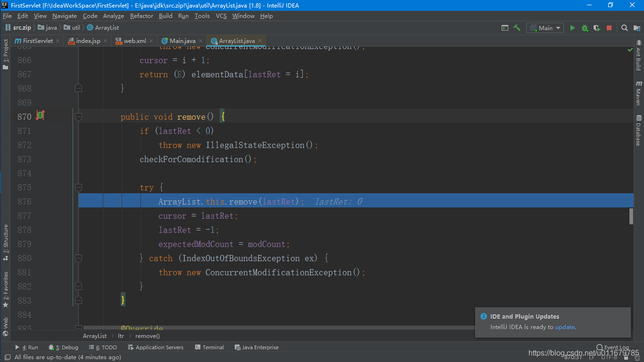Click line number 876 in gutter
The image size is (644, 362).
point(25,202)
